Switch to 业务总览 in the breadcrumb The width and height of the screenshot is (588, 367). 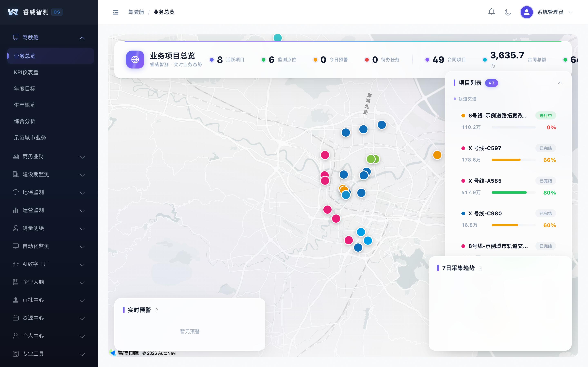pos(164,12)
